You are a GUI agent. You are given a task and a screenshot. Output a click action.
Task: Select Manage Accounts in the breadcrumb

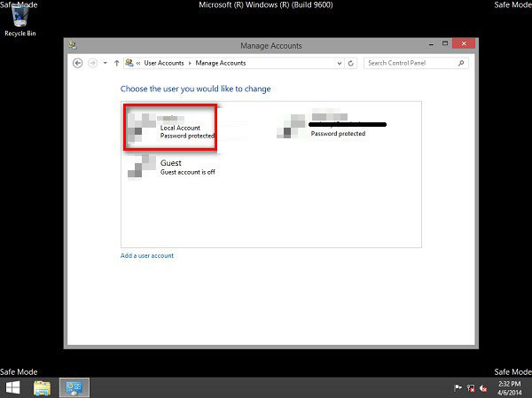pos(221,63)
